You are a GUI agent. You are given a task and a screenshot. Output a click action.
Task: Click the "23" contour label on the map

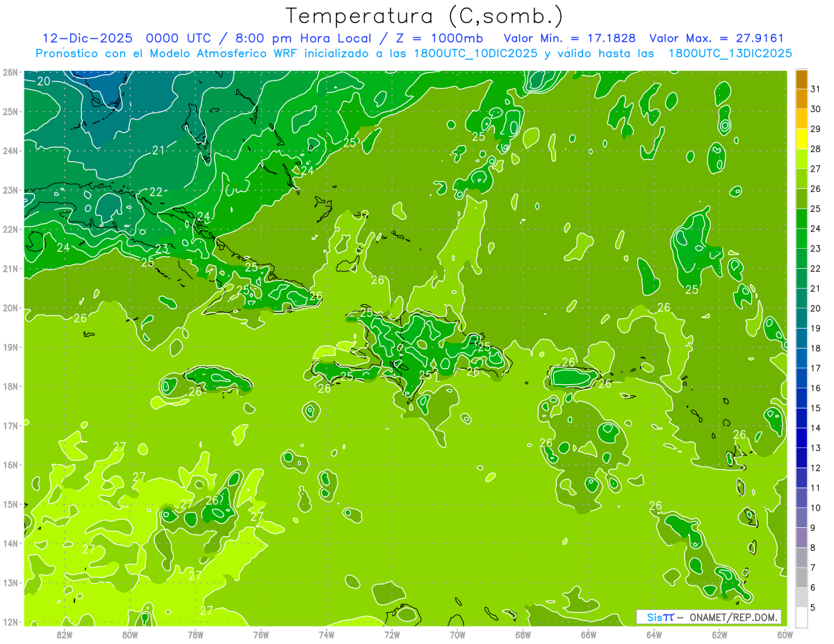161,249
